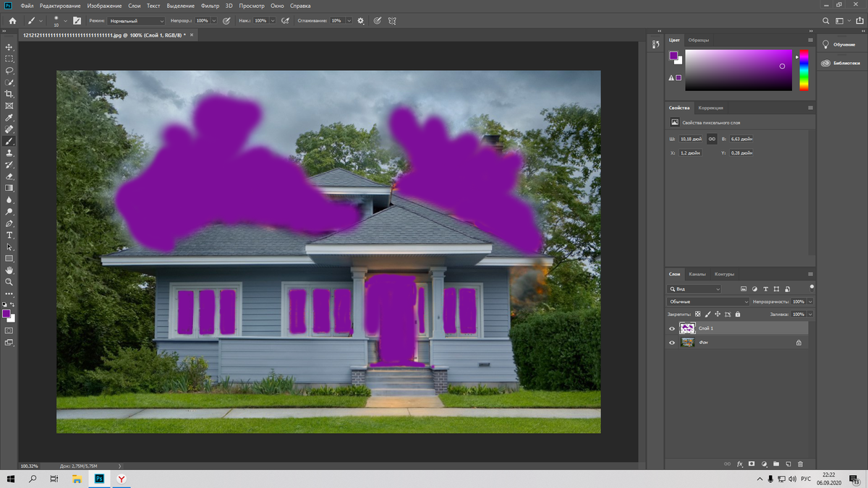
Task: Select the Eraser tool
Action: coord(9,176)
